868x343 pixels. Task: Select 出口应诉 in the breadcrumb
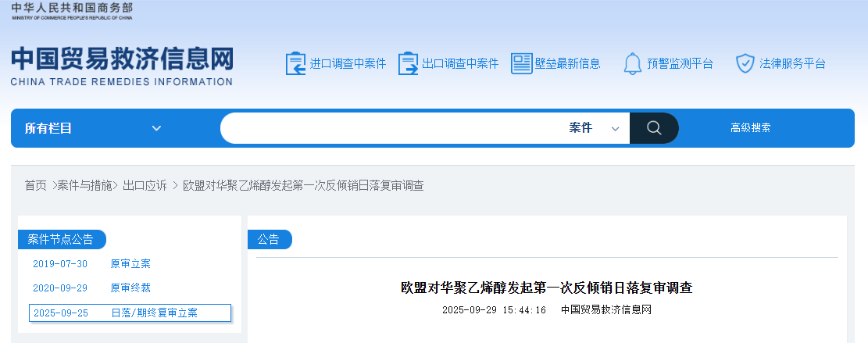click(x=145, y=185)
